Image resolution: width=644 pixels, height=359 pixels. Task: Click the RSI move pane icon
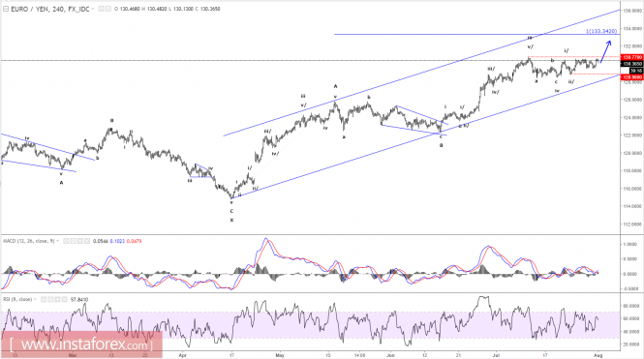pos(57,300)
